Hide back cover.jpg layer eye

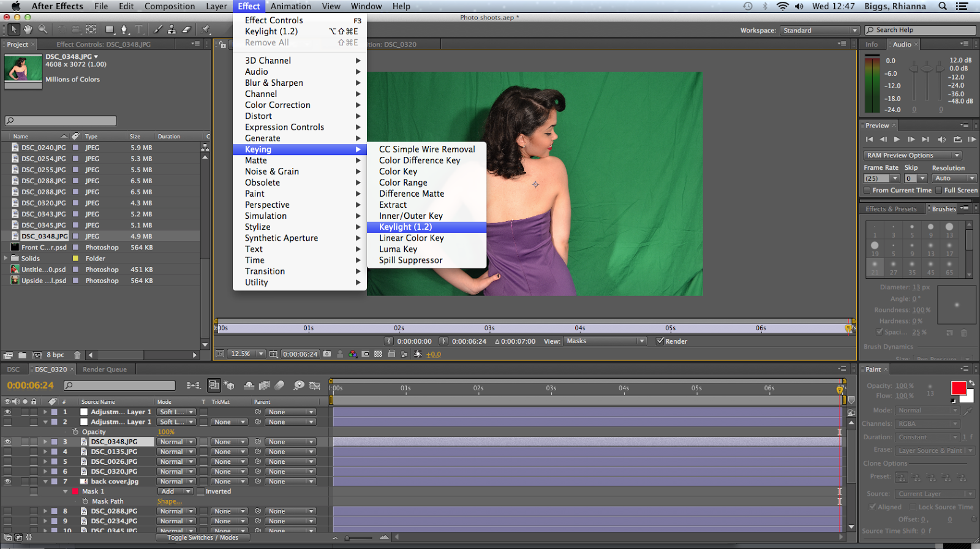point(7,482)
